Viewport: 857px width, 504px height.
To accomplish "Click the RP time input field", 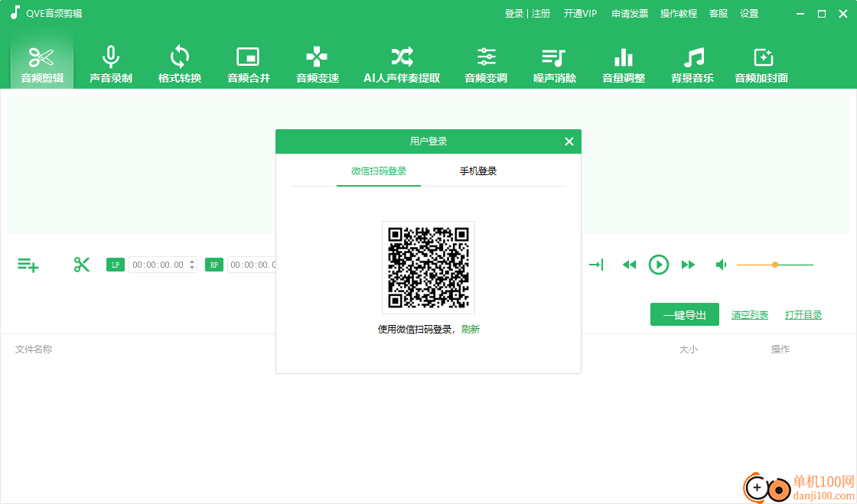I will 252,265.
